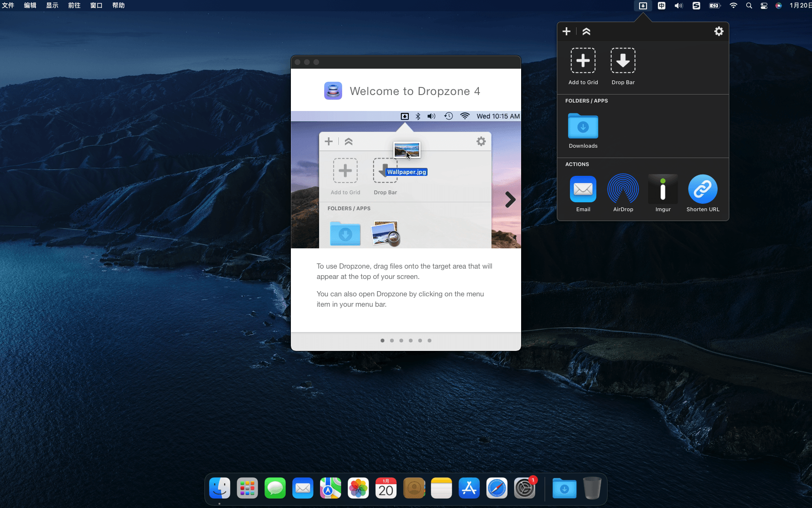Viewport: 812px width, 508px height.
Task: Select the third page indicator dot
Action: coord(401,341)
